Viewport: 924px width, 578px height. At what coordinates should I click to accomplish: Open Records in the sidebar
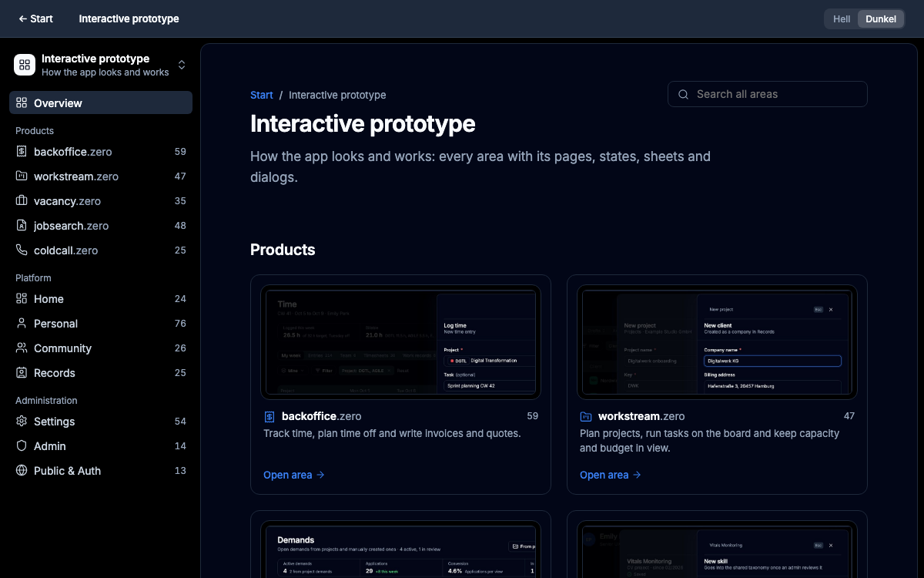click(x=101, y=373)
